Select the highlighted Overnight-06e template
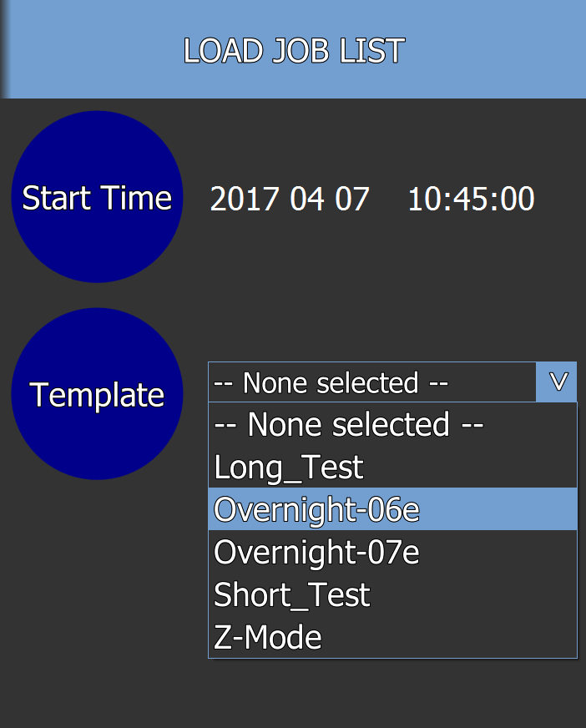Image resolution: width=586 pixels, height=728 pixels. (x=393, y=509)
